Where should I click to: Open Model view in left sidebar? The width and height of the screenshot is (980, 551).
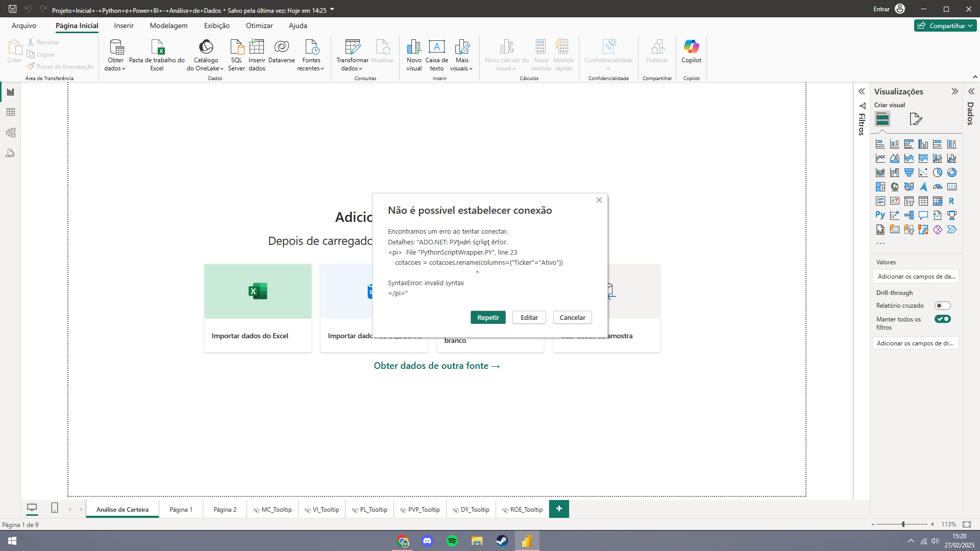(x=10, y=133)
